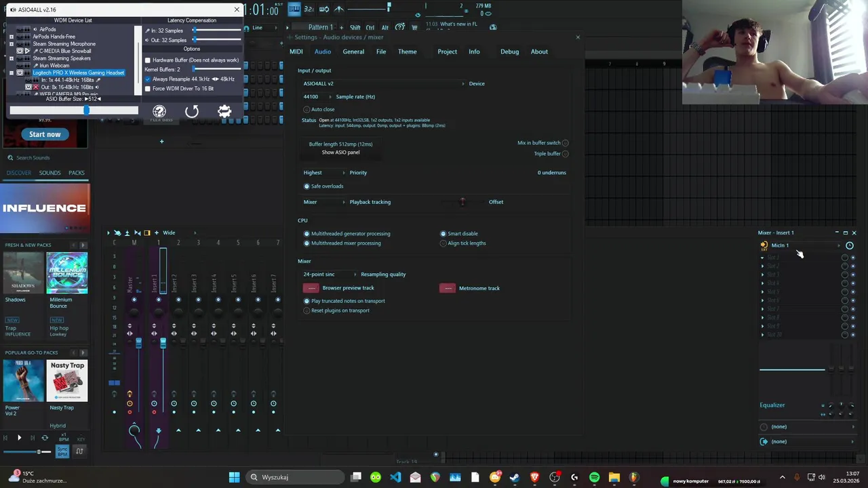Open the File settings tab

381,52
